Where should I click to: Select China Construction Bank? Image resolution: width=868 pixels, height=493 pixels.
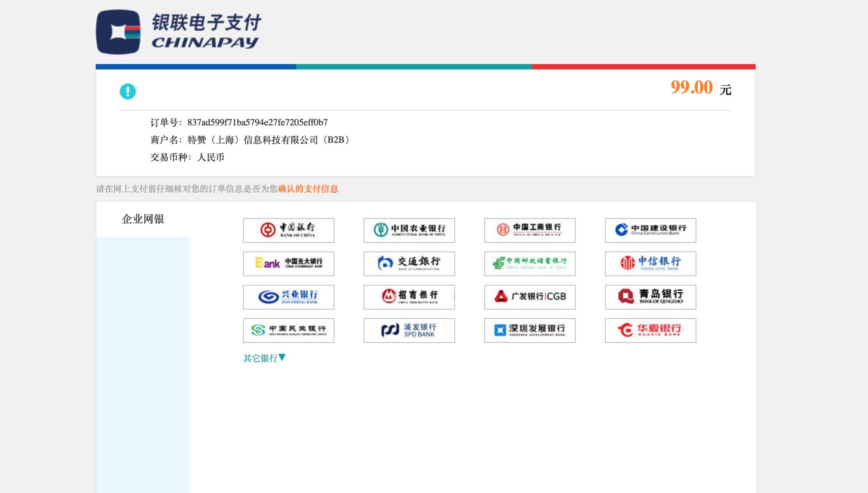pyautogui.click(x=651, y=230)
